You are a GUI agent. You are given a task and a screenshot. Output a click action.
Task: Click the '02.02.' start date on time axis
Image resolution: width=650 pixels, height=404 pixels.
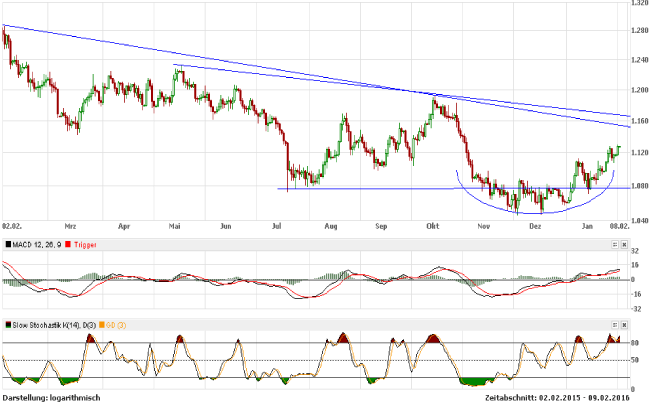pyautogui.click(x=13, y=227)
